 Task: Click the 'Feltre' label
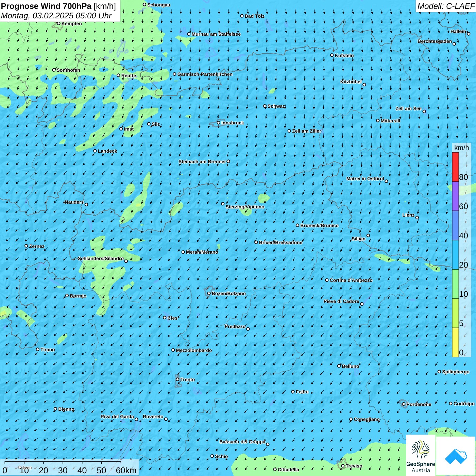tap(302, 392)
